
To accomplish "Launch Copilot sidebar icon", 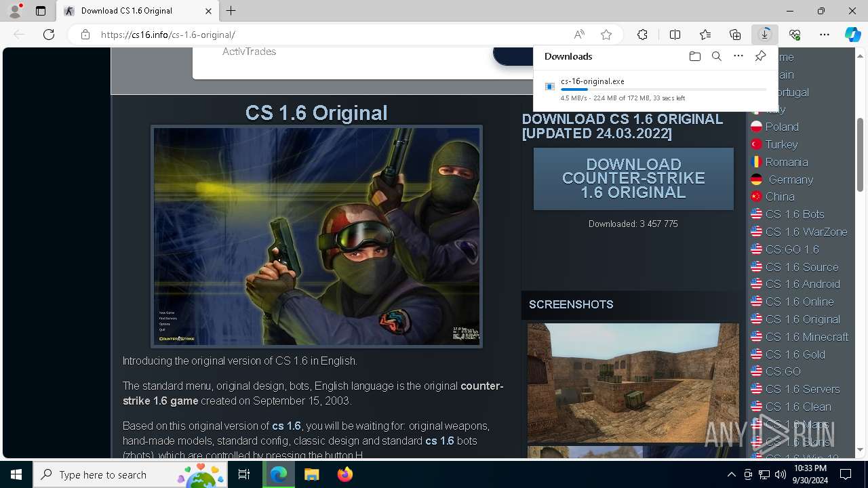I will [852, 35].
